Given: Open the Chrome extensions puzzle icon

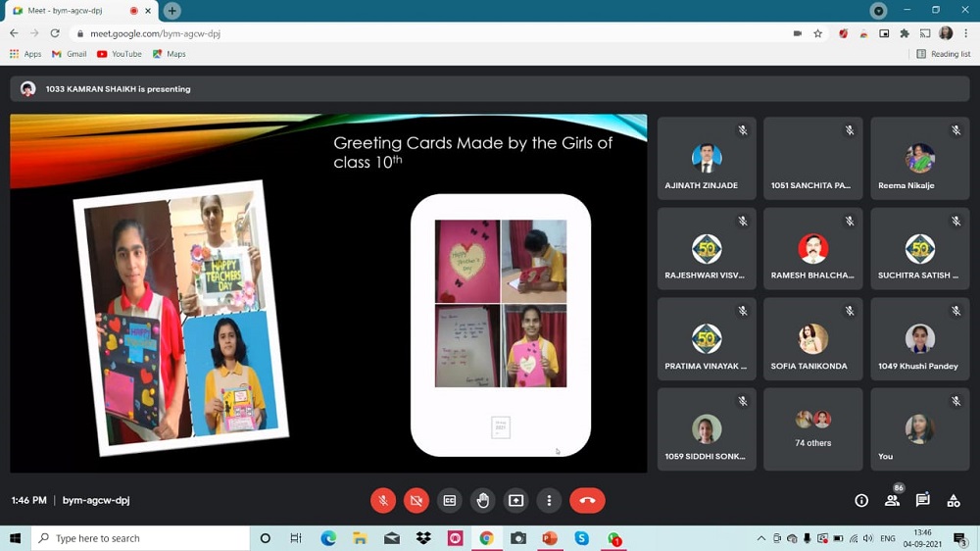Looking at the screenshot, I should point(904,33).
